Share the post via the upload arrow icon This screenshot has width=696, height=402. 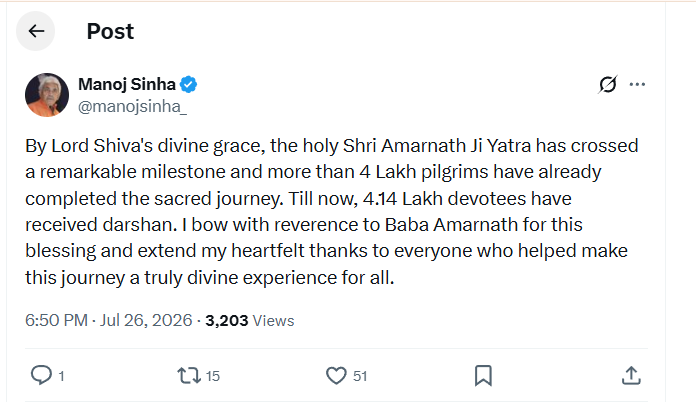(631, 375)
